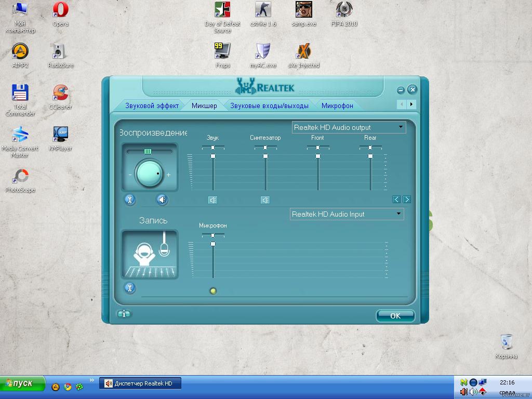Select the AIMP2 desktop icon
532x399 pixels.
coord(20,55)
